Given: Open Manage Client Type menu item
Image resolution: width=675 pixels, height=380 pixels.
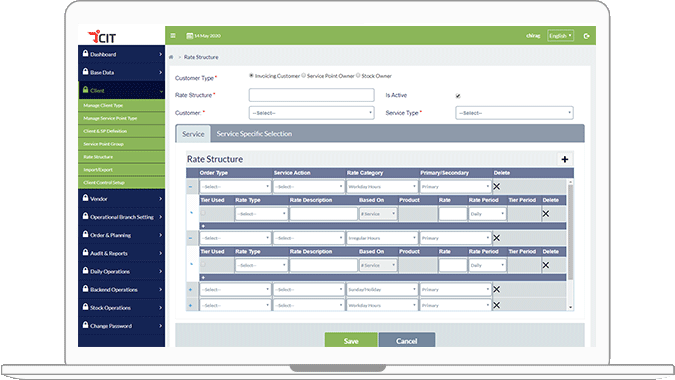Looking at the screenshot, I should [121, 105].
